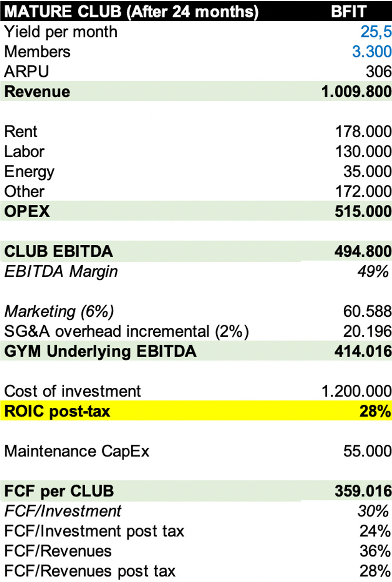Select the 'Yield per month' label
Screen dimensions: 392x582
point(61,32)
